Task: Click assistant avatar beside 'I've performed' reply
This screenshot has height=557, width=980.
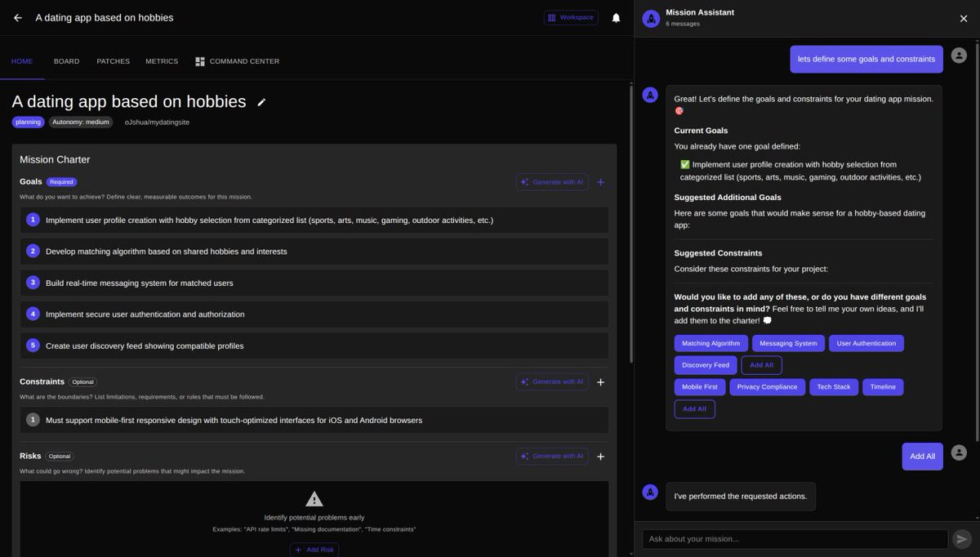Action: 651,492
